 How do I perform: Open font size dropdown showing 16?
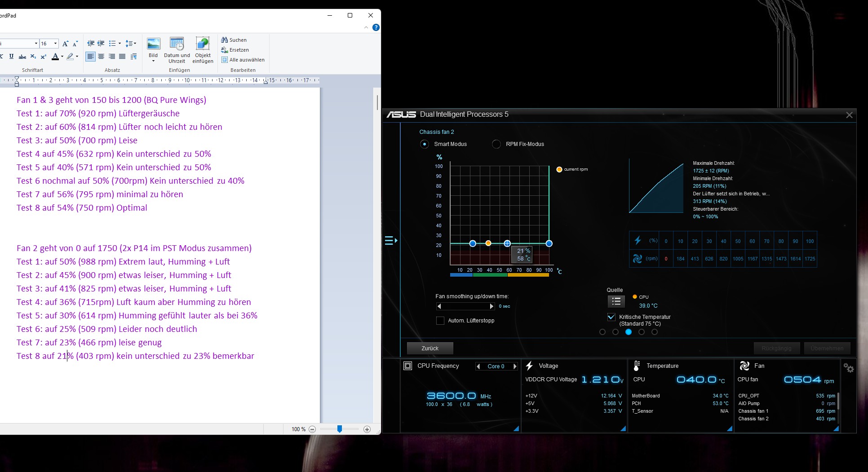click(x=55, y=44)
